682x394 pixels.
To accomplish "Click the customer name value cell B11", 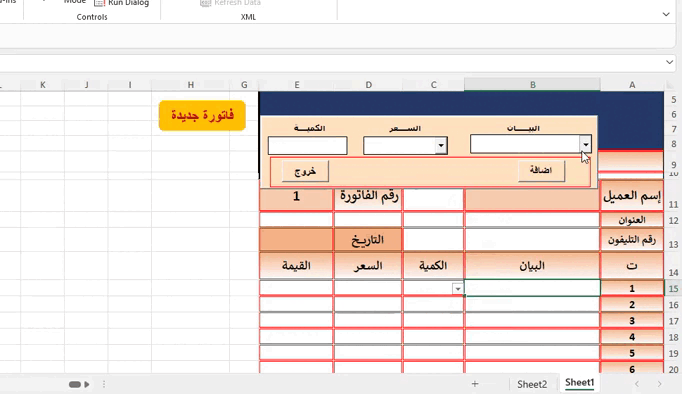I will (x=532, y=199).
